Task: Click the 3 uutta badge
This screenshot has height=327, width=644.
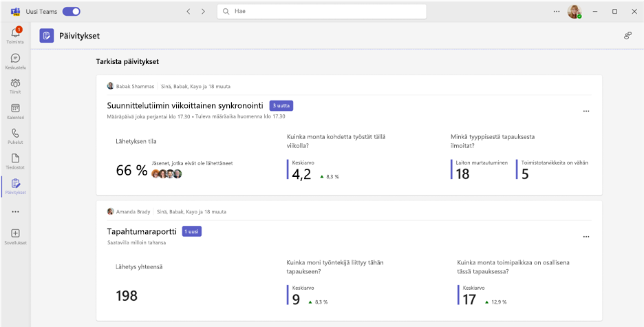Action: pos(281,105)
